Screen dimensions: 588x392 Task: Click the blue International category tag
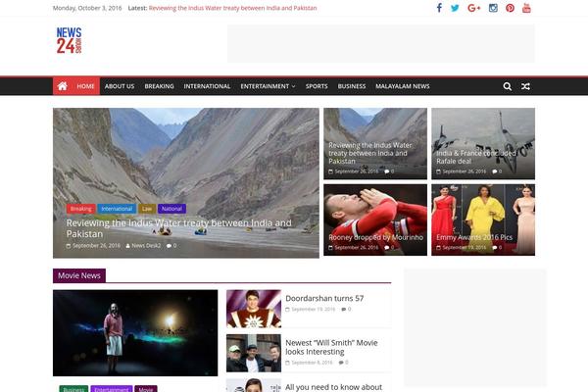click(117, 209)
